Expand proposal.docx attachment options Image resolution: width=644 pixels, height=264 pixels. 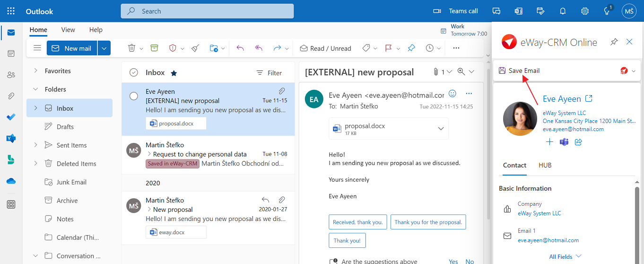click(x=441, y=129)
